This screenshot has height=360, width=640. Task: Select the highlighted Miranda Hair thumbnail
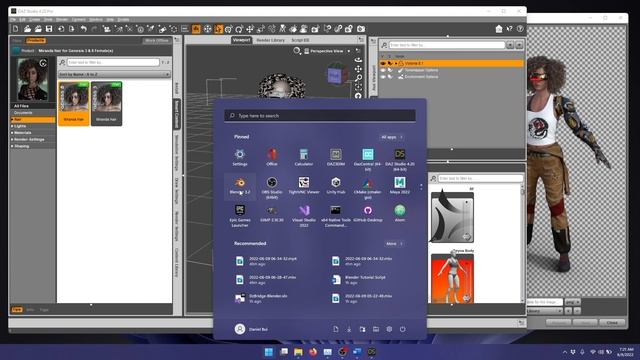[73, 104]
